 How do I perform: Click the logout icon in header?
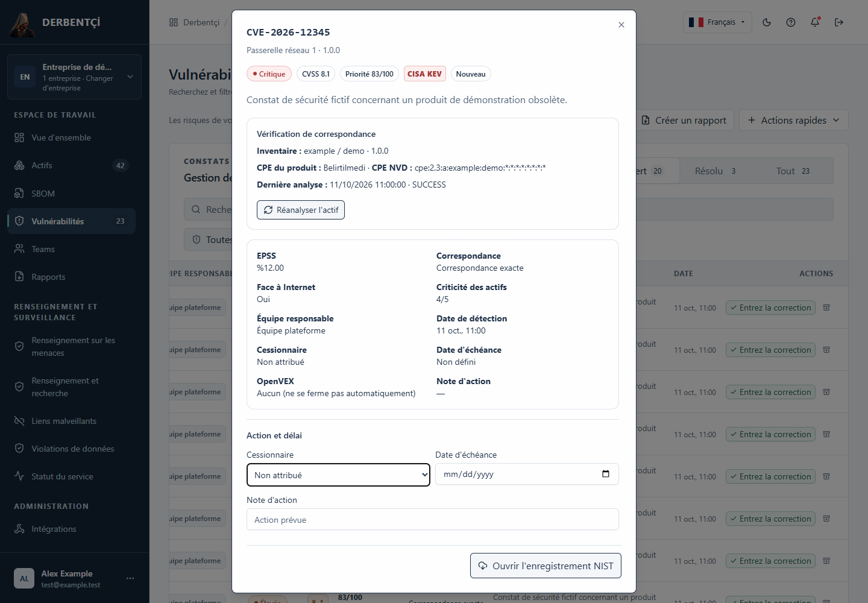pyautogui.click(x=839, y=22)
